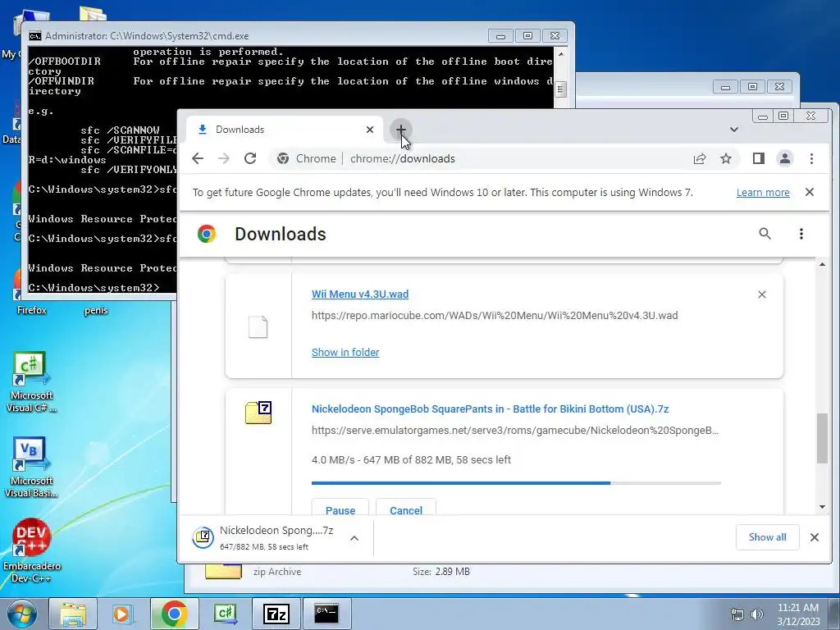Click Downloads page scroll up arrow
The height and width of the screenshot is (630, 840).
click(x=822, y=264)
